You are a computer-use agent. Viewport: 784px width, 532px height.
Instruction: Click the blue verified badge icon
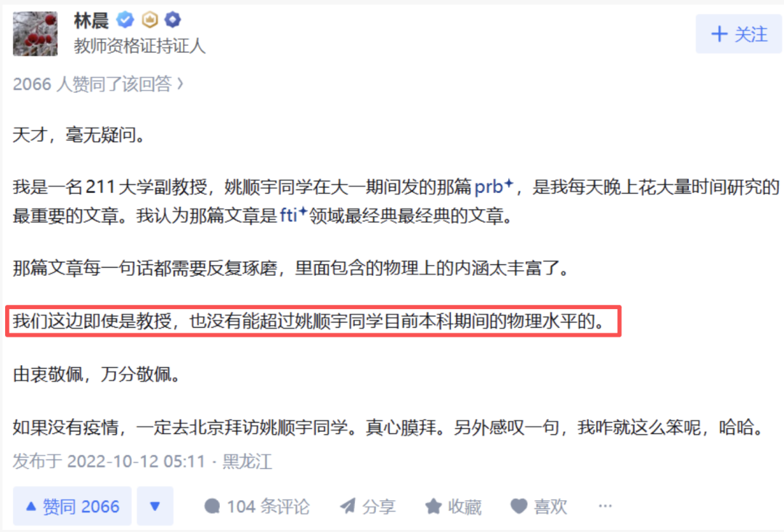click(125, 20)
